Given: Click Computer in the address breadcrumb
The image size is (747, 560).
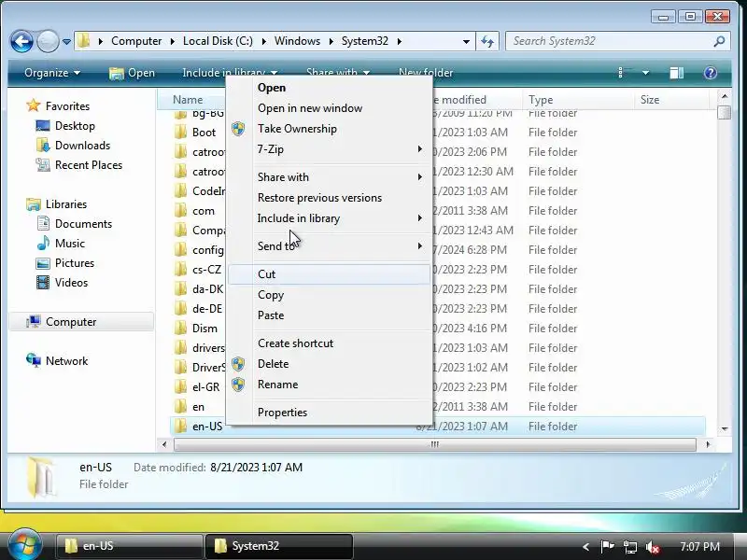Looking at the screenshot, I should pyautogui.click(x=136, y=41).
